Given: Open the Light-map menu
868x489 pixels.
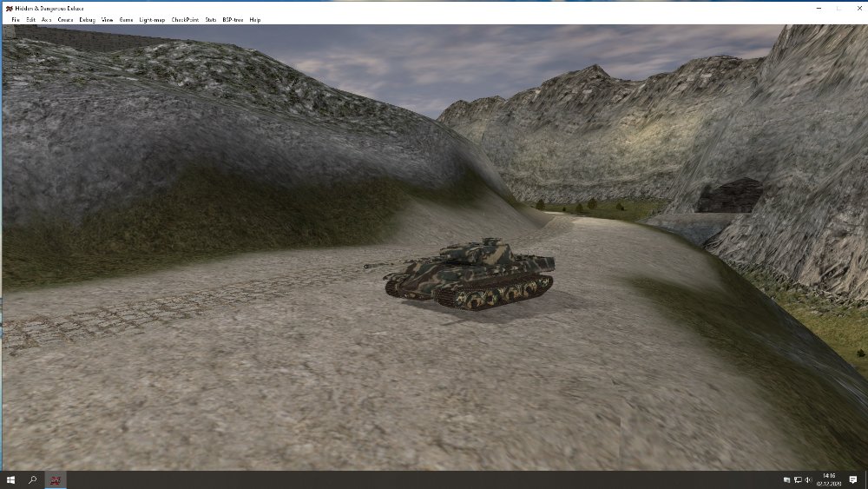Looking at the screenshot, I should (x=152, y=19).
